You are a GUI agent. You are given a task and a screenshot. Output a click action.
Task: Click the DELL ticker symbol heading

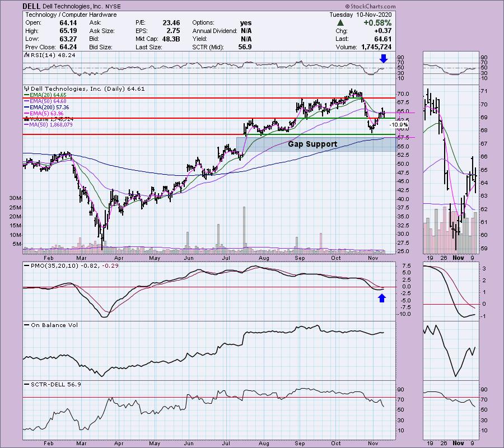click(31, 6)
